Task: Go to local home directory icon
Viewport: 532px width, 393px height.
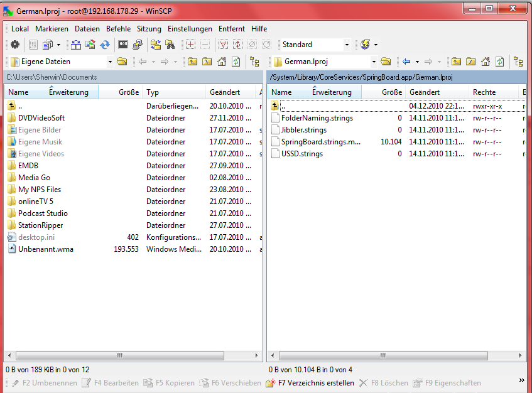Action: (222, 62)
